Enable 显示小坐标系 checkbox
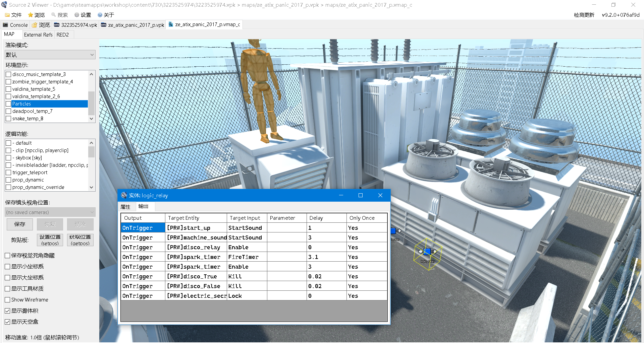Image resolution: width=644 pixels, height=343 pixels. (x=7, y=267)
